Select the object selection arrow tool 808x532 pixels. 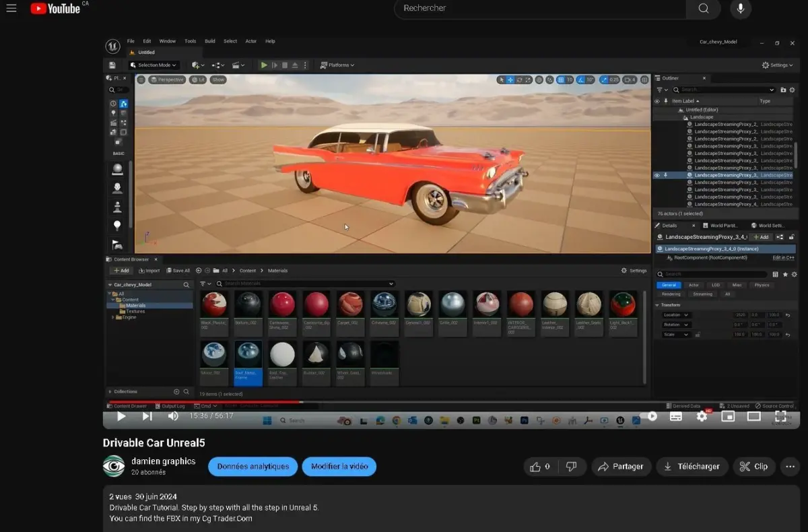pyautogui.click(x=501, y=79)
